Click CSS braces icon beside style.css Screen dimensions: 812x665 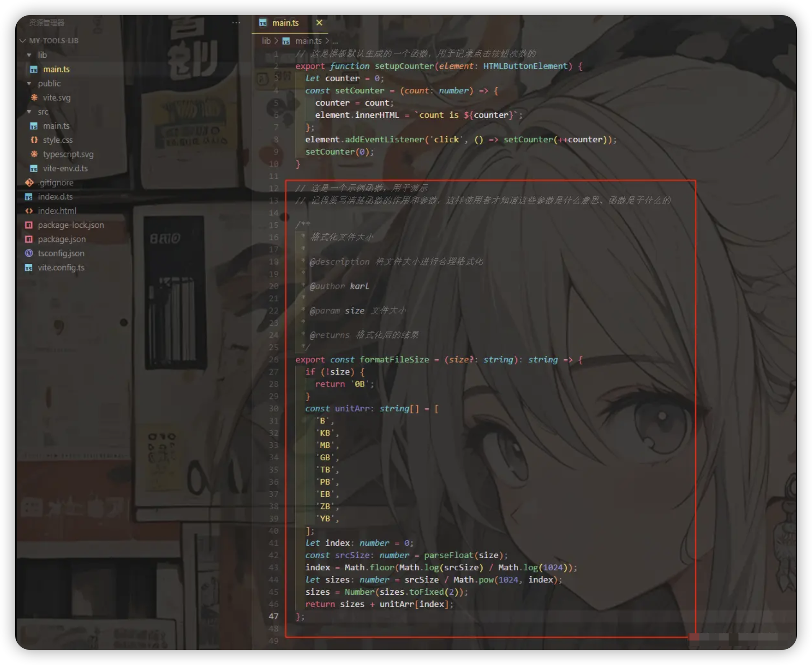coord(34,140)
